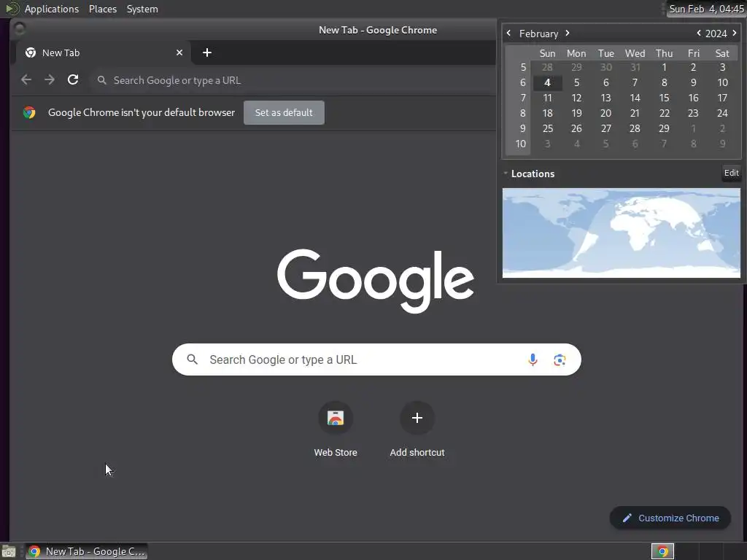Select February 16 in the calendar
This screenshot has height=560, width=747.
coord(693,98)
